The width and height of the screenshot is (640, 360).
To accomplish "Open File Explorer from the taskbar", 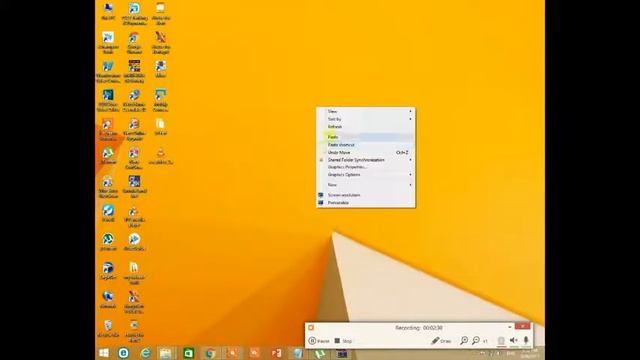I will [x=166, y=353].
